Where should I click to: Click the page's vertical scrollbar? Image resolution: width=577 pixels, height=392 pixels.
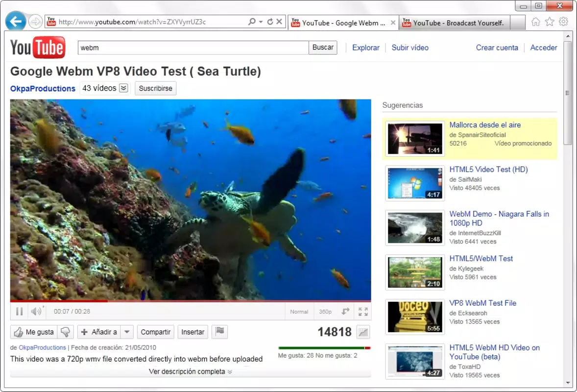pyautogui.click(x=568, y=92)
